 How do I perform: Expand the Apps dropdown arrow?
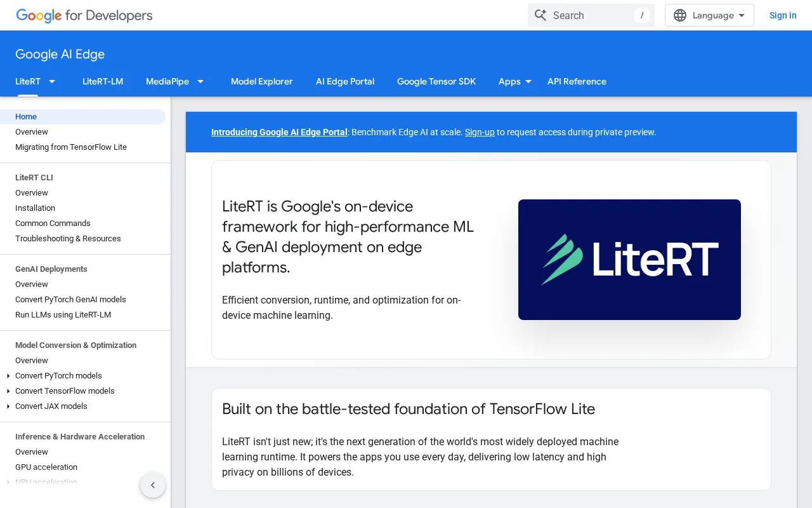(528, 81)
